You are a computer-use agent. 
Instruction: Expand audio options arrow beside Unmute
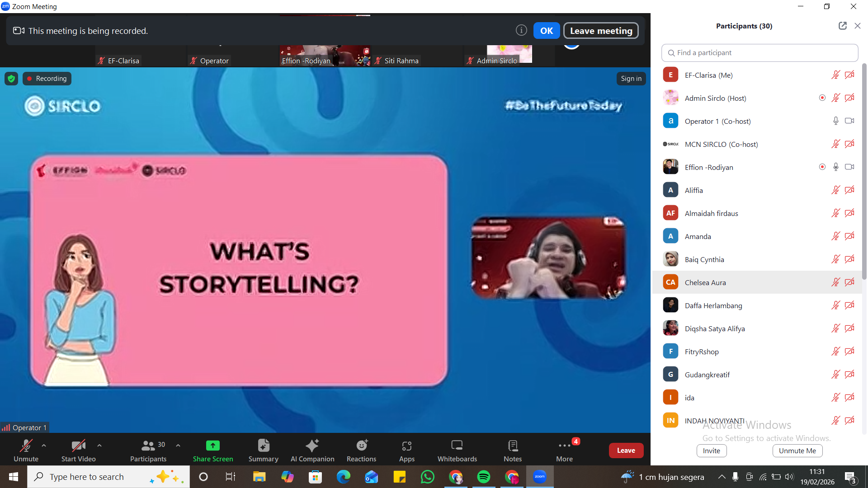tap(44, 446)
